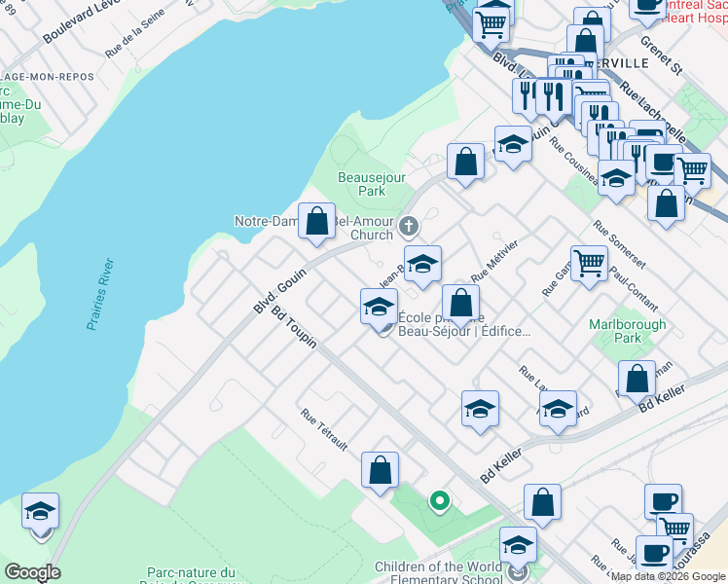Click the shopping bag marker below Marlborough Park
The image size is (728, 584).
pyautogui.click(x=637, y=380)
